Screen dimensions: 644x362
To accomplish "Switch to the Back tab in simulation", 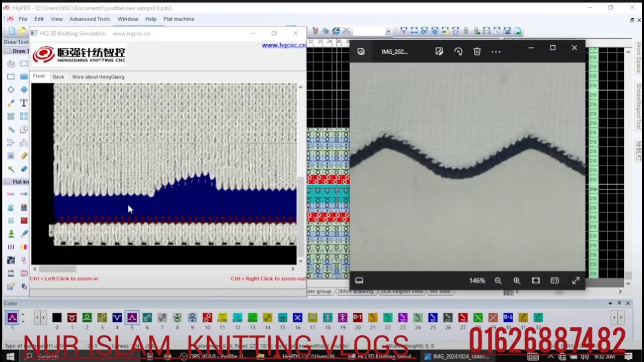I will click(x=58, y=77).
